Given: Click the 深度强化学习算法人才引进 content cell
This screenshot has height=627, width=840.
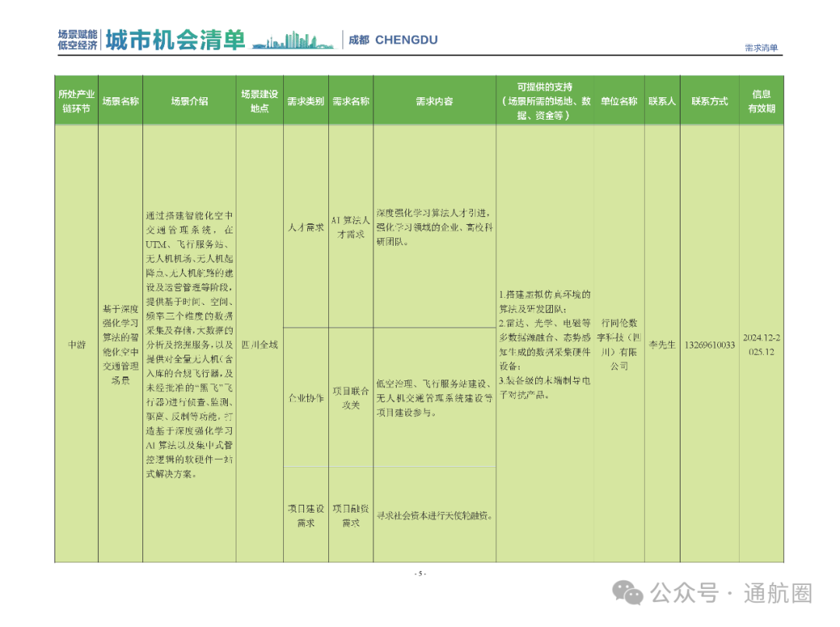Looking at the screenshot, I should click(x=435, y=227).
